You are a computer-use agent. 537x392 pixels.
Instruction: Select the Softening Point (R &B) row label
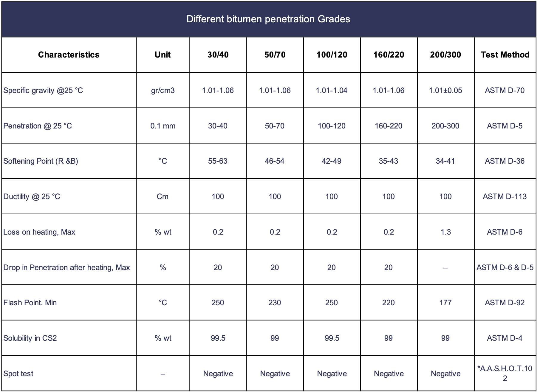tap(41, 161)
